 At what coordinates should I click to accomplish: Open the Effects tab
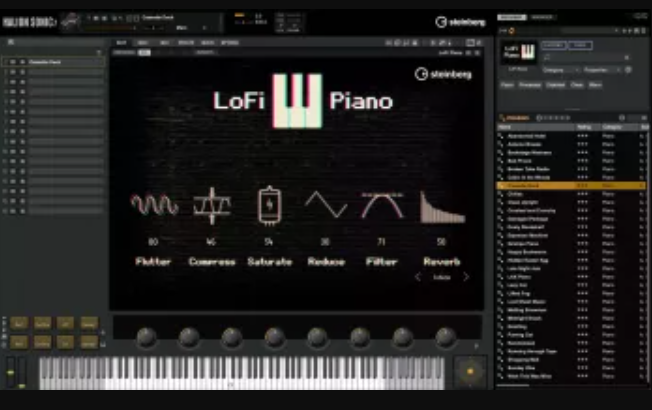click(186, 43)
